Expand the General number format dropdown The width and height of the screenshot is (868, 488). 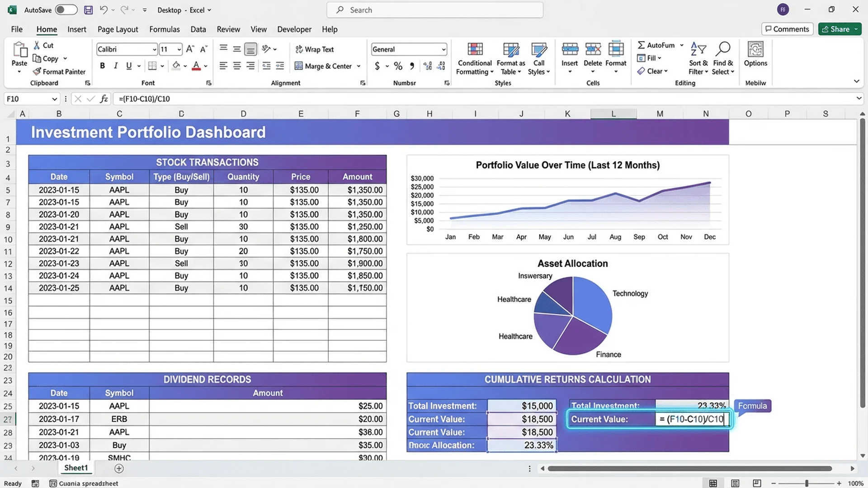coord(443,49)
